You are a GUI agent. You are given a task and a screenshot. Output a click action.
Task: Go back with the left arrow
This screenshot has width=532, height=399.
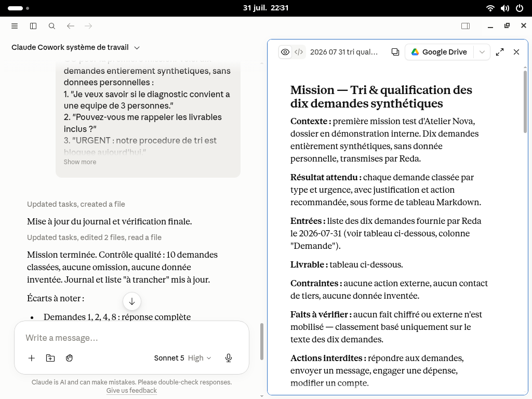click(x=70, y=26)
